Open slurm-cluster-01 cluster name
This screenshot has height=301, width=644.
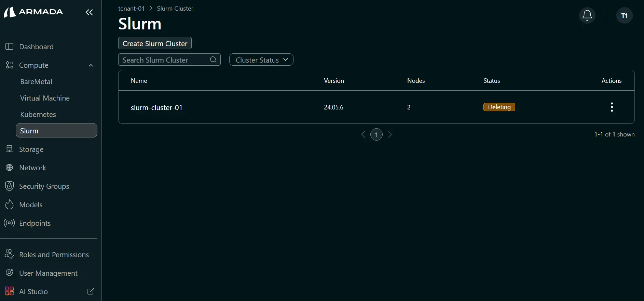coord(156,107)
